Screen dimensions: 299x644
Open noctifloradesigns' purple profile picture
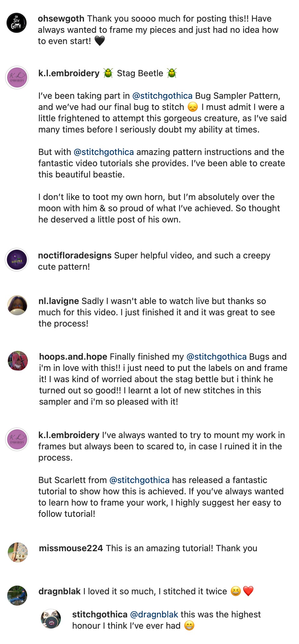(17, 260)
